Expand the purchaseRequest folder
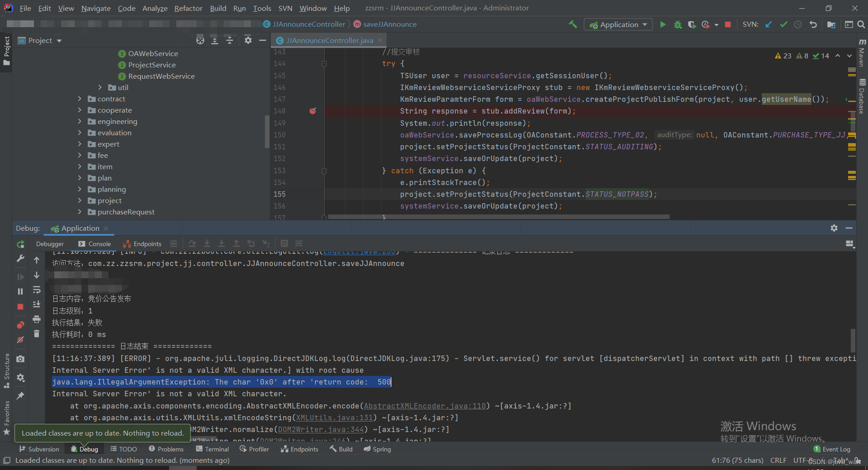The width and height of the screenshot is (868, 470). click(80, 212)
